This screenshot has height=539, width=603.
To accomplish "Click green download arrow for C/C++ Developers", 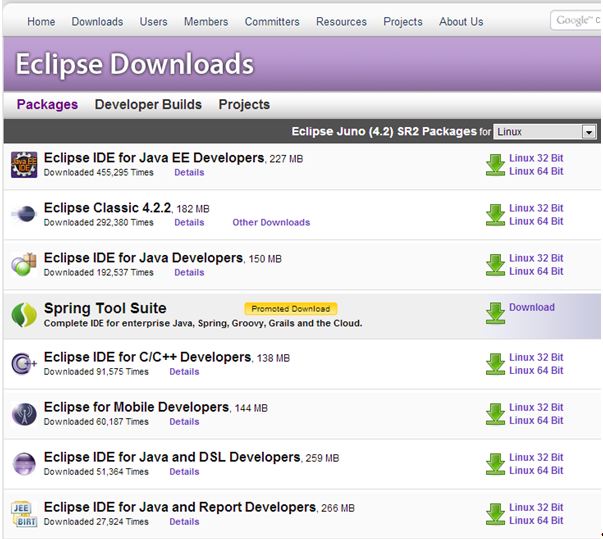I will pyautogui.click(x=495, y=364).
